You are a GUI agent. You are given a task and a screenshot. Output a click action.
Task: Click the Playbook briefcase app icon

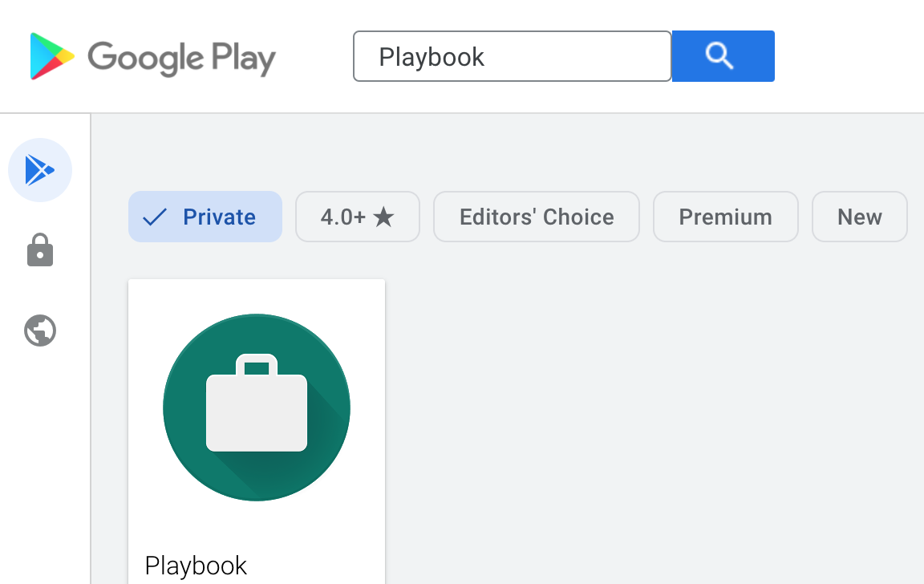[x=257, y=408]
